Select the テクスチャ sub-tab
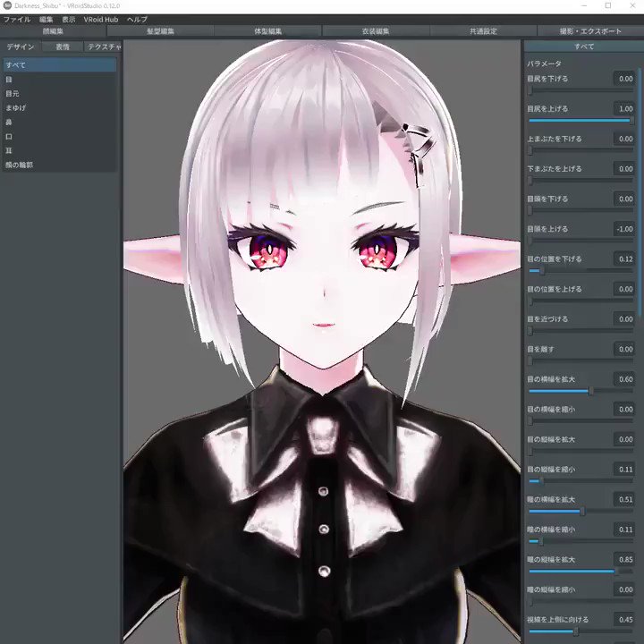The height and width of the screenshot is (644, 644). [104, 47]
